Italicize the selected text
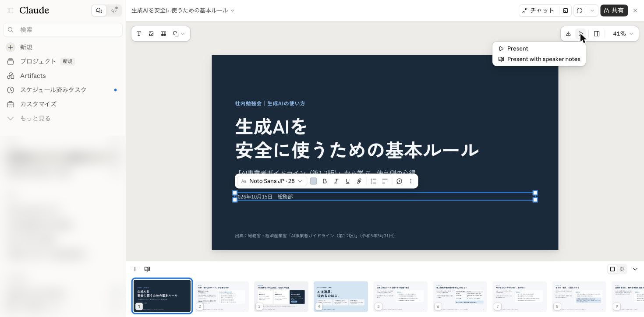Image resolution: width=644 pixels, height=317 pixels. click(336, 181)
